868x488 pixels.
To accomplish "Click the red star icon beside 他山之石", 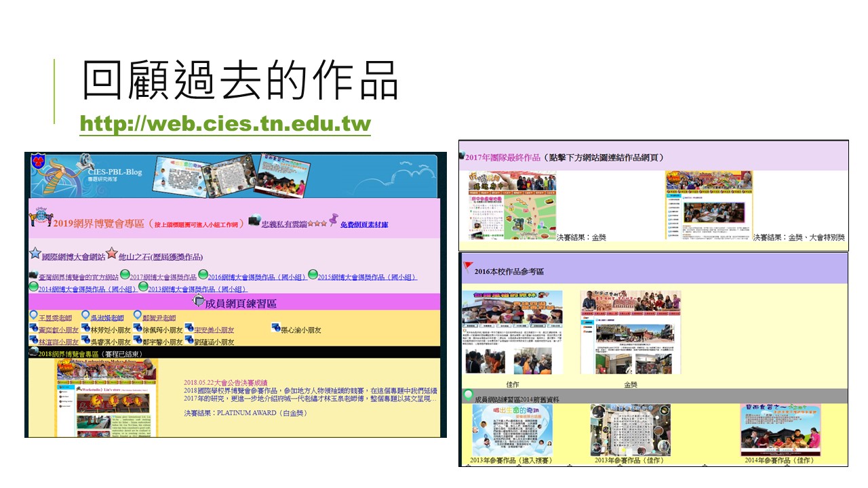I will 112,253.
